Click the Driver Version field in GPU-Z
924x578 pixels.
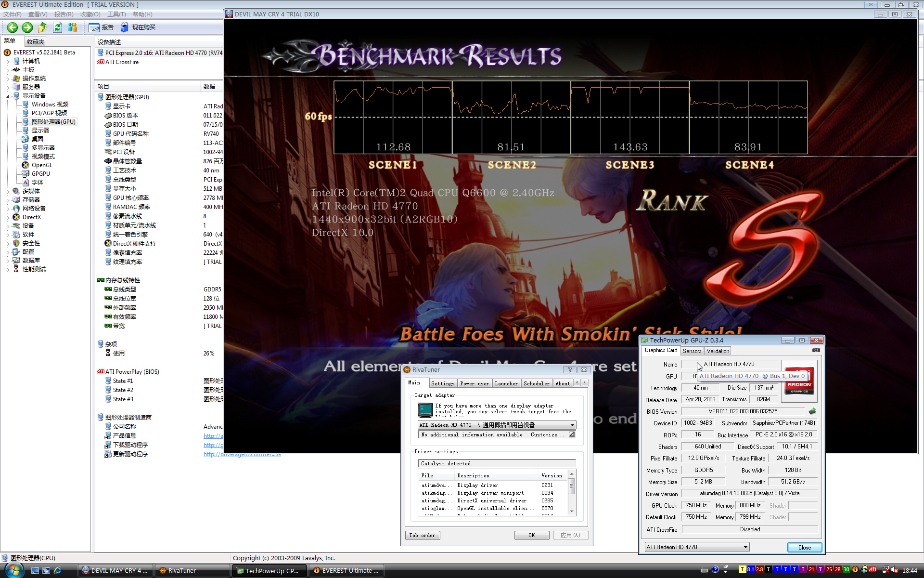click(750, 493)
